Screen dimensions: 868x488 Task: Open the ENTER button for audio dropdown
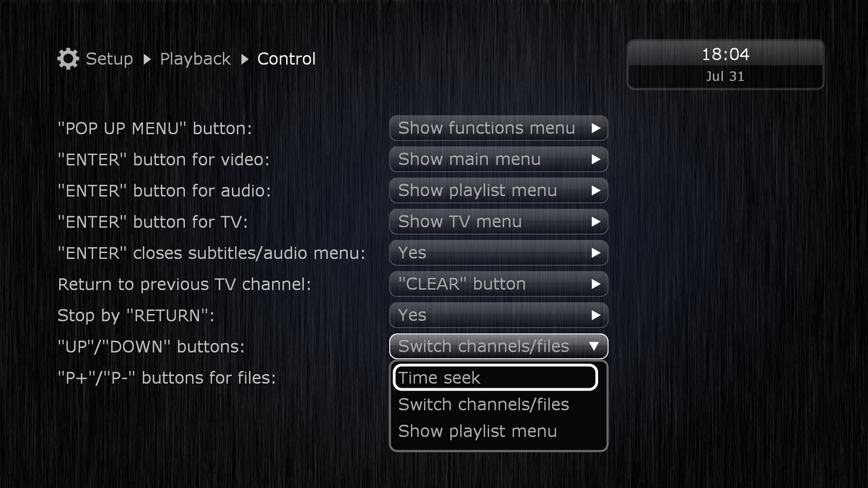coord(498,190)
